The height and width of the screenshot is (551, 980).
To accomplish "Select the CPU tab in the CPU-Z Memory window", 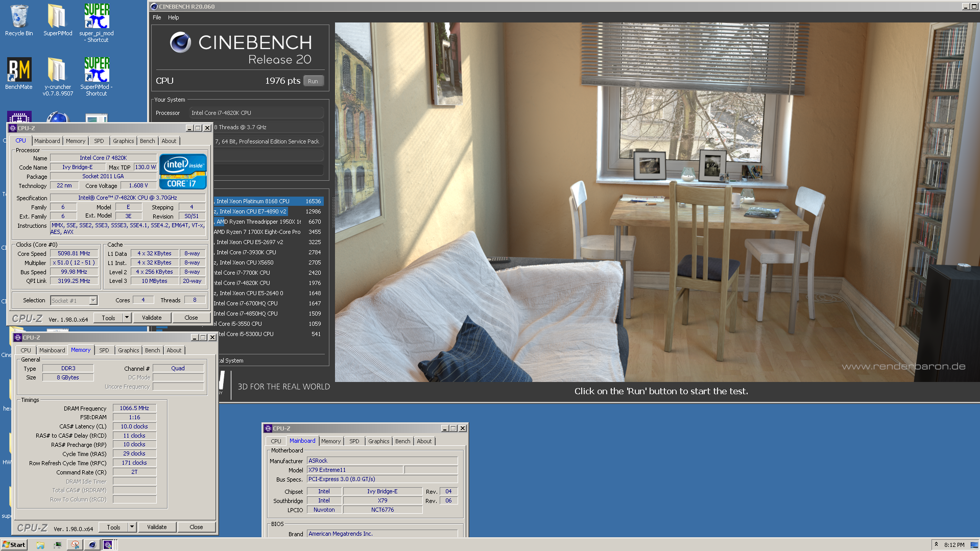I will pos(26,350).
